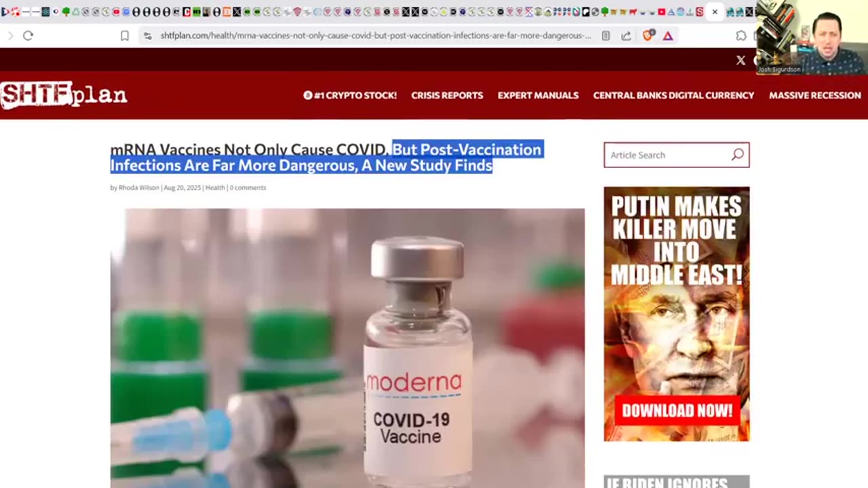Switch to the YouTube tab in tab strip
This screenshot has width=868, height=488.
click(116, 12)
